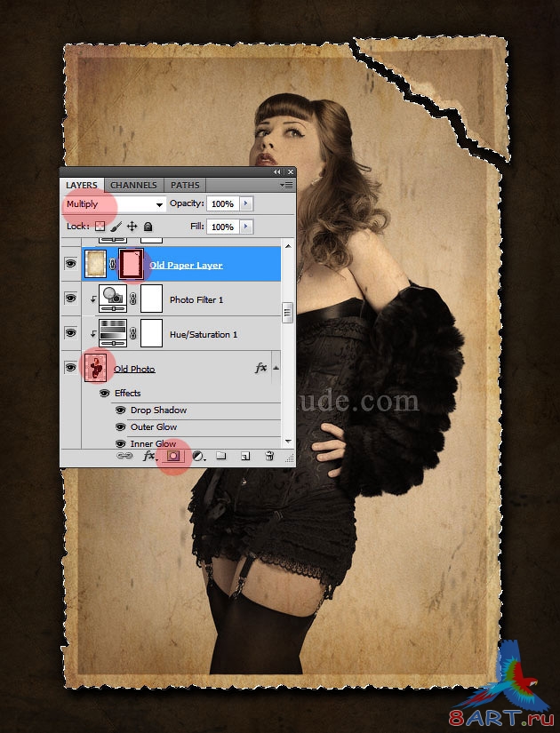Click the Create new group folder icon

pyautogui.click(x=221, y=456)
